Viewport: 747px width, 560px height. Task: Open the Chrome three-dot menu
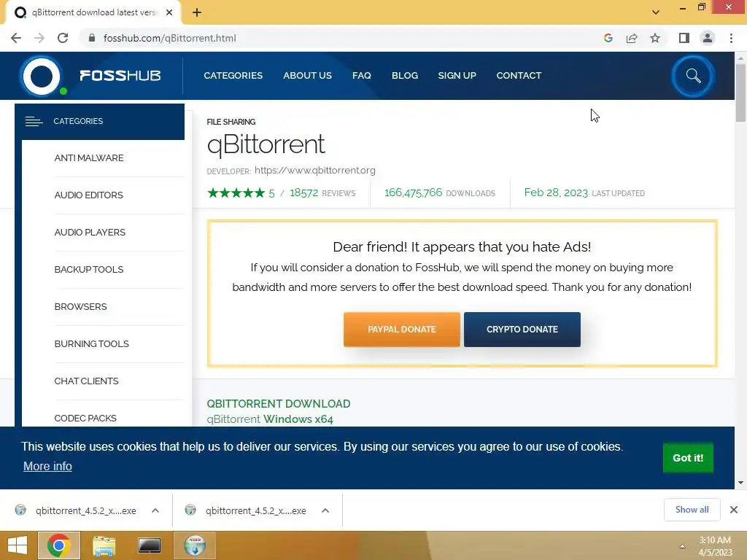point(731,38)
